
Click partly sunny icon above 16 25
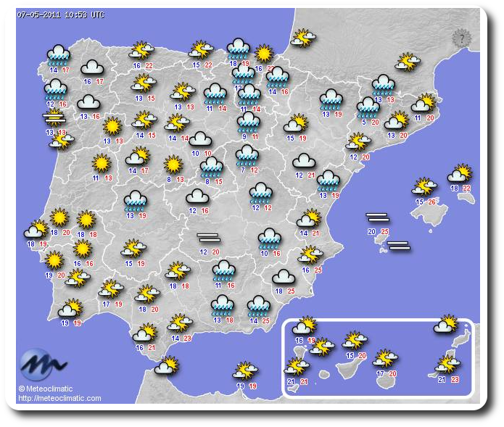coord(310,254)
